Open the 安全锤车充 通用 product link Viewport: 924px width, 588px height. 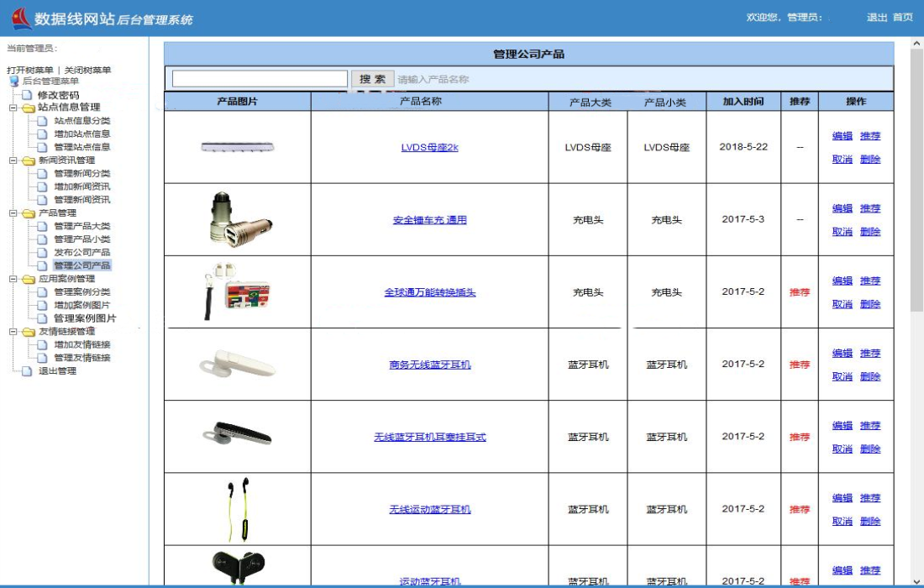click(x=429, y=220)
